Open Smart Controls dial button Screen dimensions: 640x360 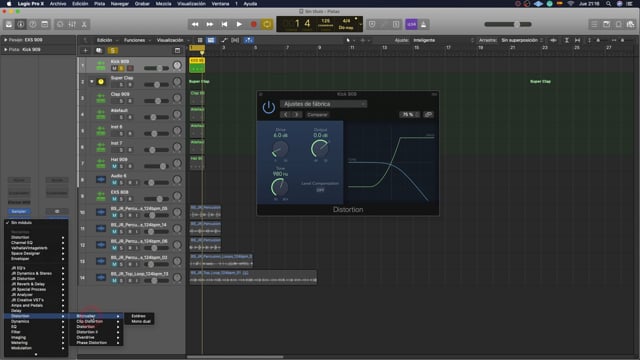(x=60, y=24)
